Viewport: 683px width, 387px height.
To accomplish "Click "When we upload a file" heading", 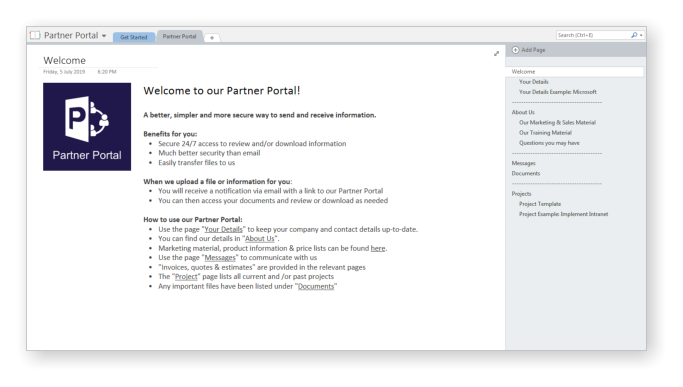I will pyautogui.click(x=218, y=181).
